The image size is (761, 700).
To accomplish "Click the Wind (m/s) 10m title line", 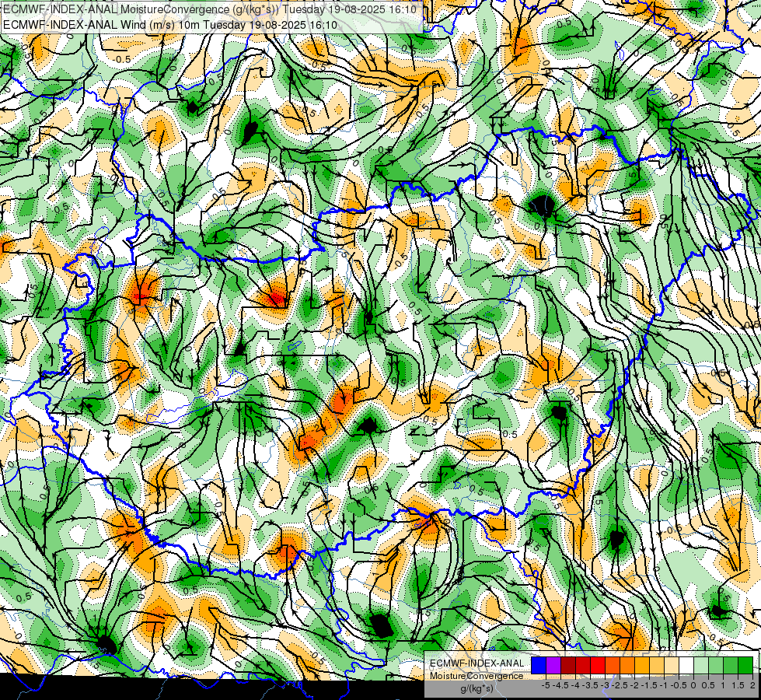I will (x=170, y=24).
